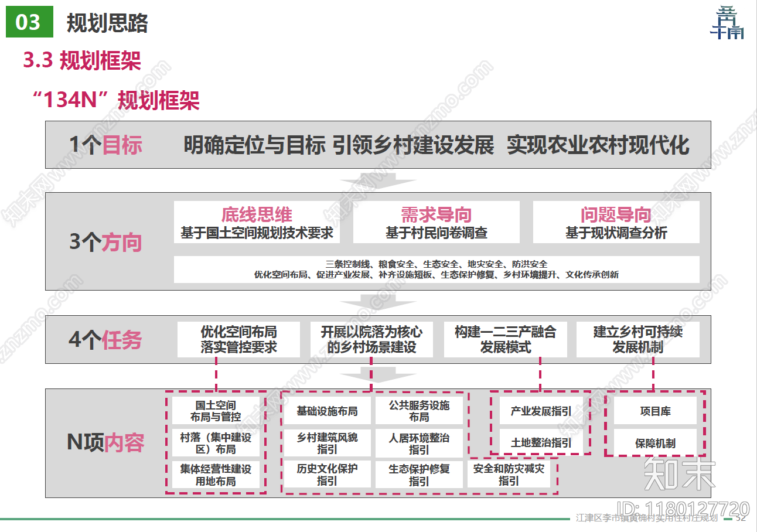757x532 pixels.
Task: Click the 建立乡村可持续发展机制 box
Action: tap(638, 339)
